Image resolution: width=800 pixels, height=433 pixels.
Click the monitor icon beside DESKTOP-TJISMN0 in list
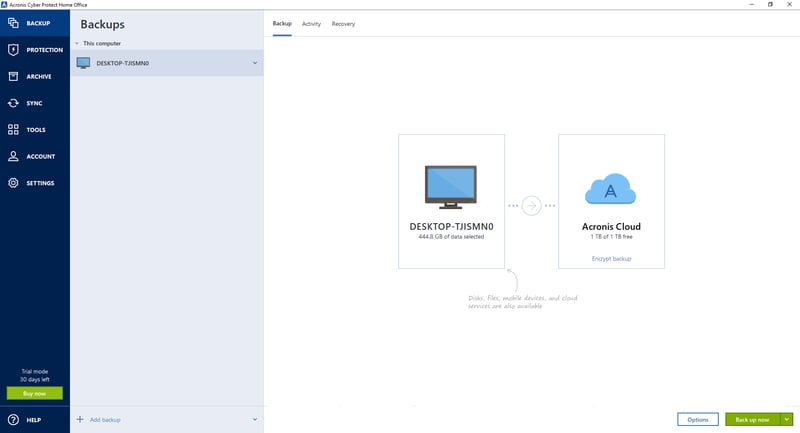83,63
